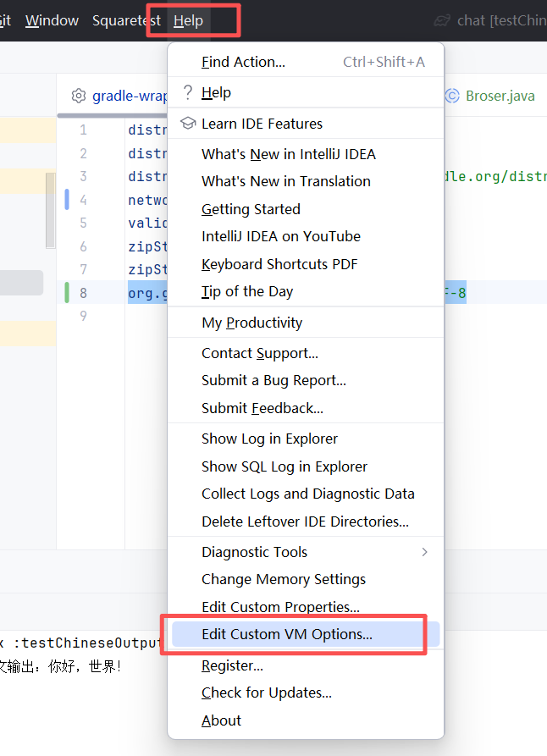Open IntelliJ IDEA on YouTube
The height and width of the screenshot is (756, 547).
click(306, 236)
